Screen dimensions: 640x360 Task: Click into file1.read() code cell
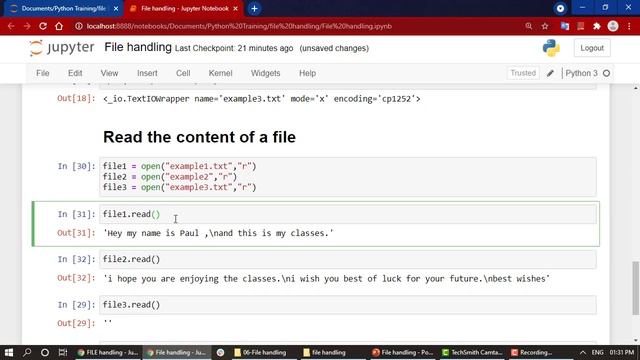point(348,214)
